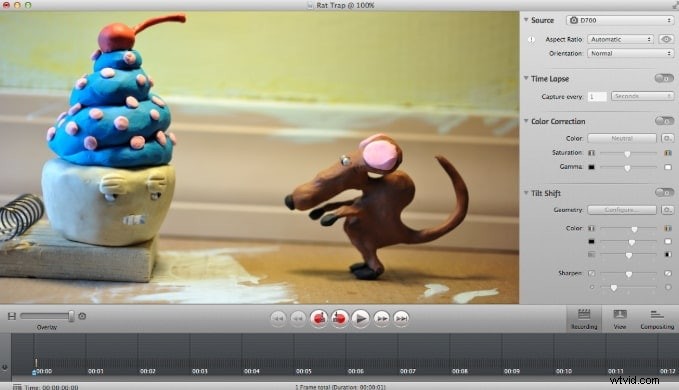Turn on the Time Lapse switch
The width and height of the screenshot is (679, 390).
coord(664,78)
